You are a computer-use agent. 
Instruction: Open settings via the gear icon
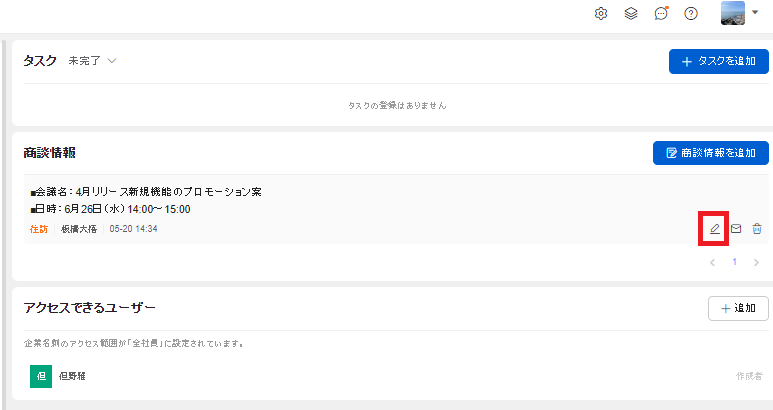click(x=600, y=14)
